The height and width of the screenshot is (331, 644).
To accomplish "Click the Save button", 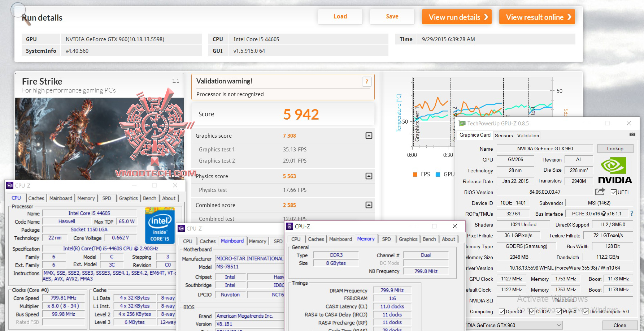I will pos(392,17).
